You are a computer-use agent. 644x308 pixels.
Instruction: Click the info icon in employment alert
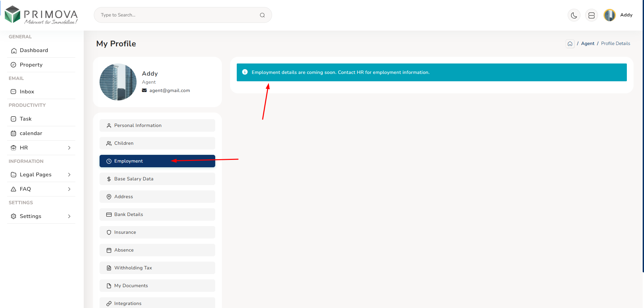coord(245,72)
